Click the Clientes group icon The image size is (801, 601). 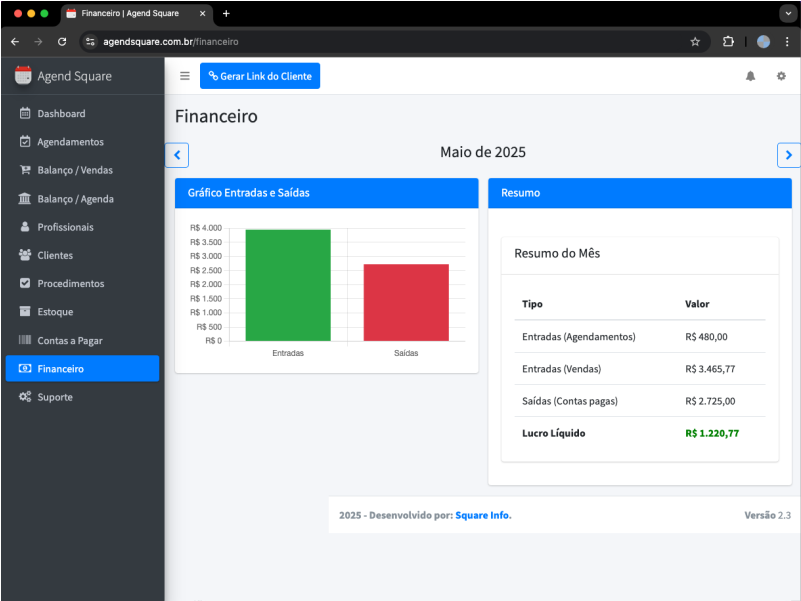pyautogui.click(x=25, y=255)
